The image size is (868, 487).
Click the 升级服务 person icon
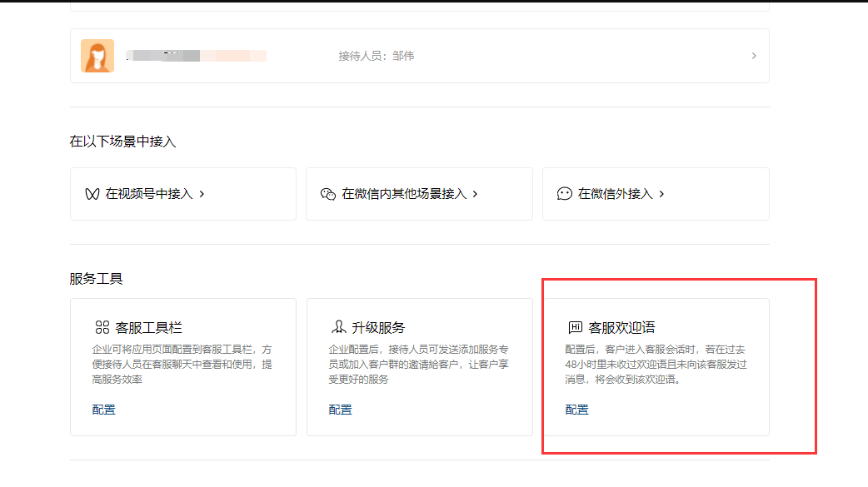click(338, 327)
